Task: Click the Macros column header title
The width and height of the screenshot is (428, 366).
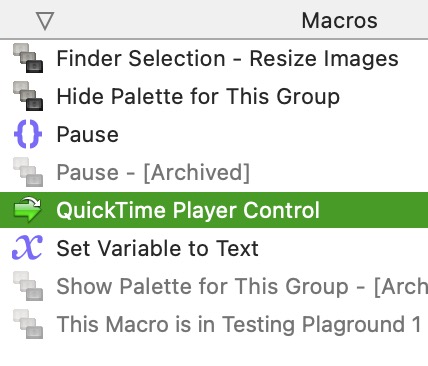Action: tap(339, 21)
